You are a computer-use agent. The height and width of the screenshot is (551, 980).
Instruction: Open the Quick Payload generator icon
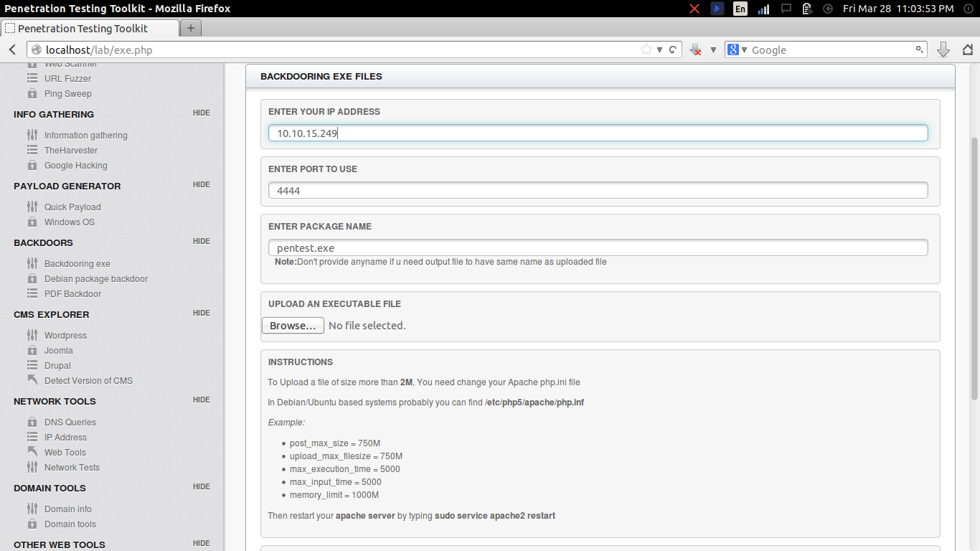point(32,207)
